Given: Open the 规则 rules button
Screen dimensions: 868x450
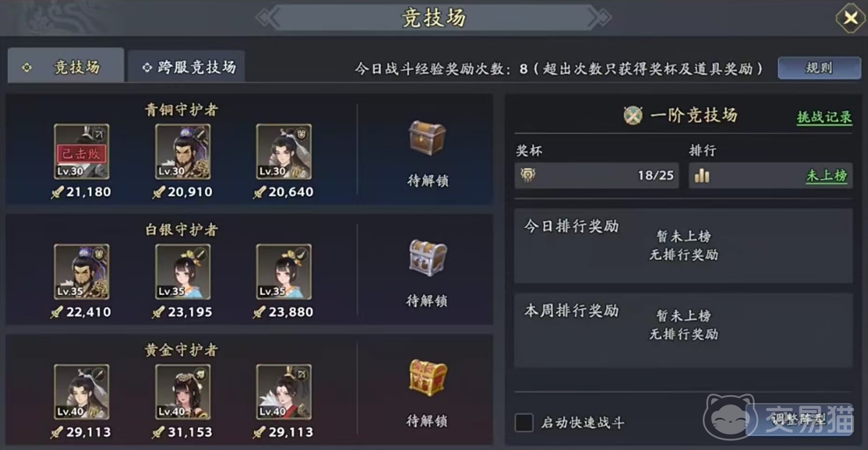Looking at the screenshot, I should [x=819, y=68].
